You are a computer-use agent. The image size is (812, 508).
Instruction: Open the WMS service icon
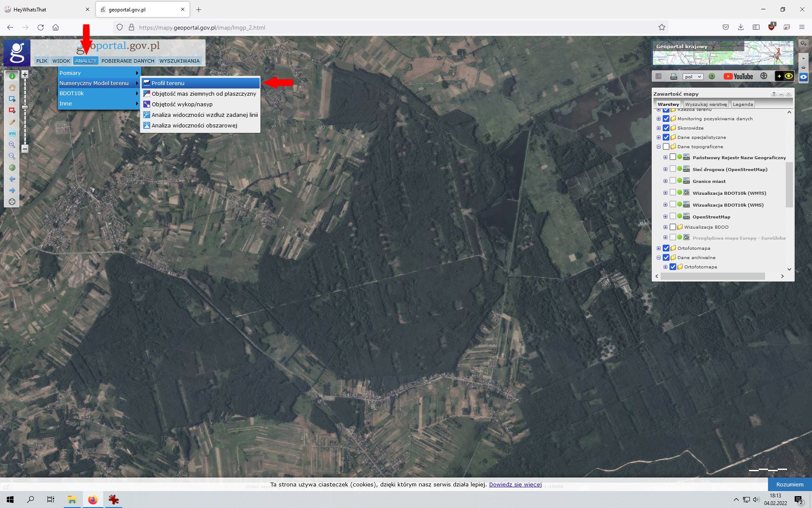click(x=674, y=77)
